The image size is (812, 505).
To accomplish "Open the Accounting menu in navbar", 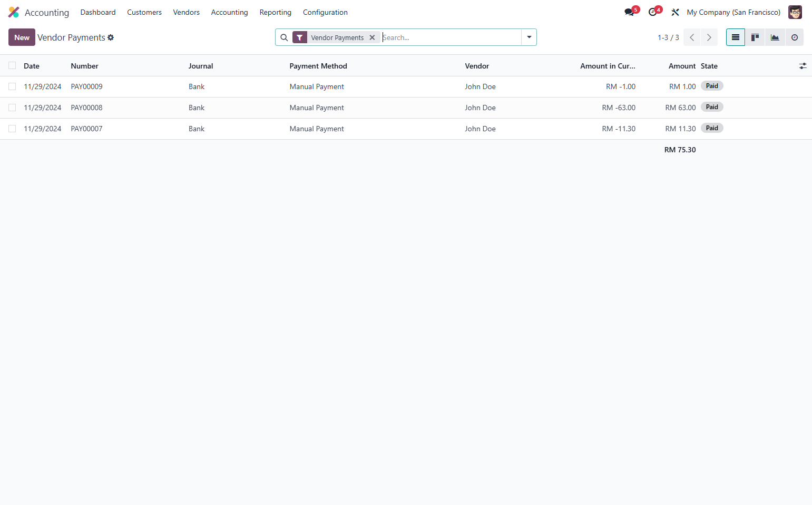I will 229,12.
